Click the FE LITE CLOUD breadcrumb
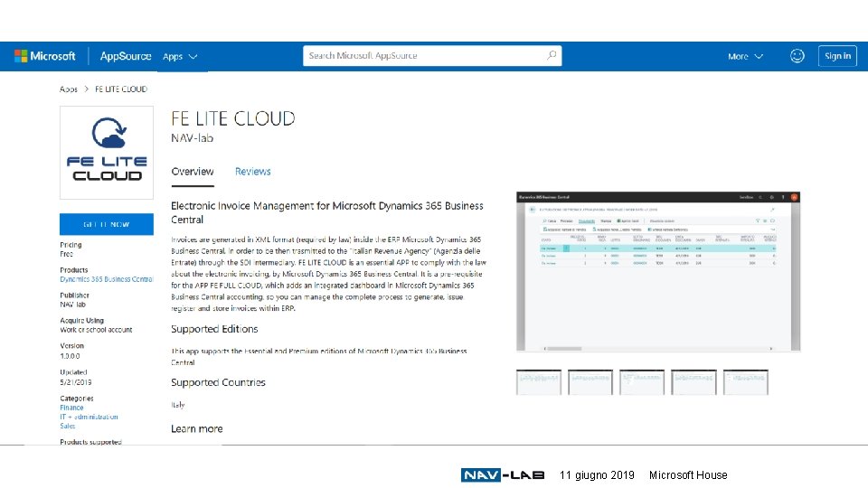 point(120,89)
